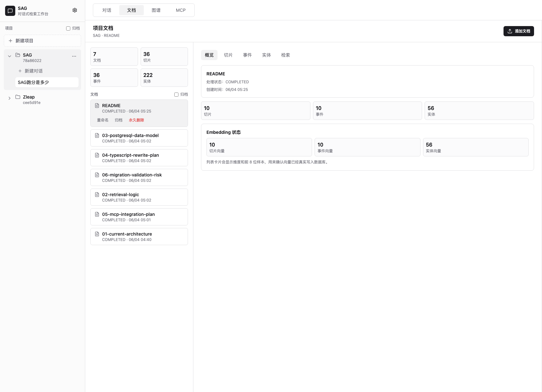542x392 pixels.
Task: Open the 03-postgresql-data-model document
Action: pos(139,138)
